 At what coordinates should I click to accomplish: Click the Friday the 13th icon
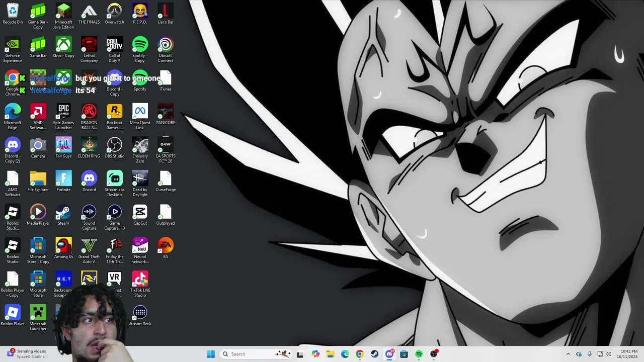coord(114,251)
